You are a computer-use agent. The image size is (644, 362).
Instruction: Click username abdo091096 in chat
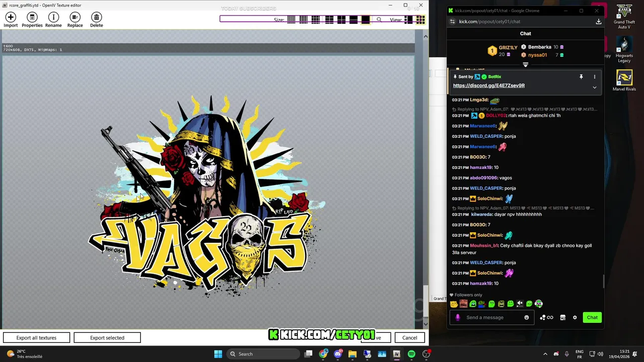click(x=484, y=178)
